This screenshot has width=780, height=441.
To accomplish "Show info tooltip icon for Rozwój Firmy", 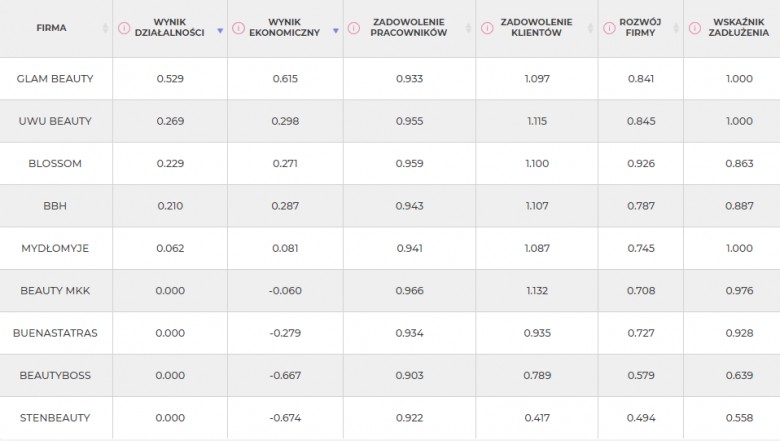I will [609, 28].
